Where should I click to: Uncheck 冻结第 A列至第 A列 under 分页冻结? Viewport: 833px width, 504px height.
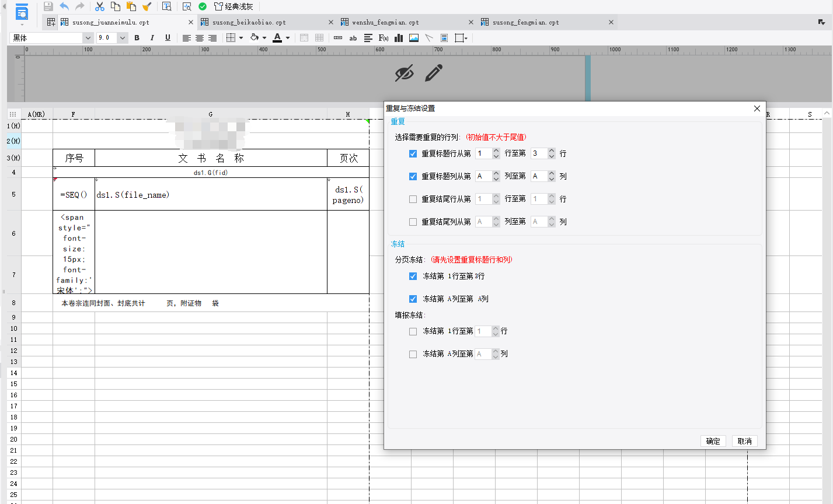tap(413, 299)
